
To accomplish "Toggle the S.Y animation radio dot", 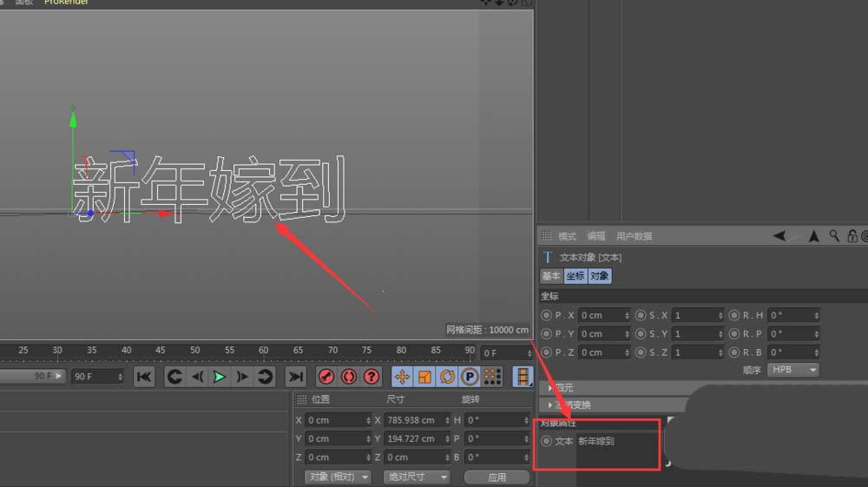I will click(x=641, y=333).
